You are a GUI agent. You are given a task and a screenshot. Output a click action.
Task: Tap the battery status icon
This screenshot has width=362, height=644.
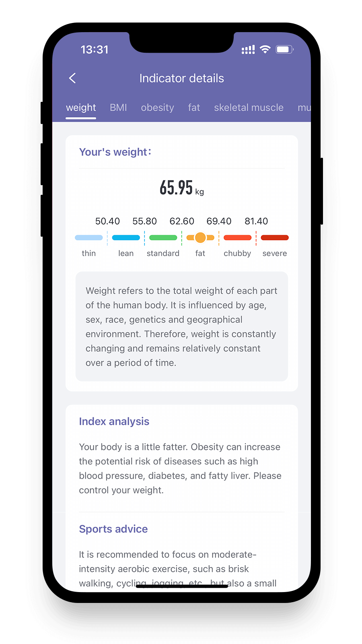(x=285, y=50)
